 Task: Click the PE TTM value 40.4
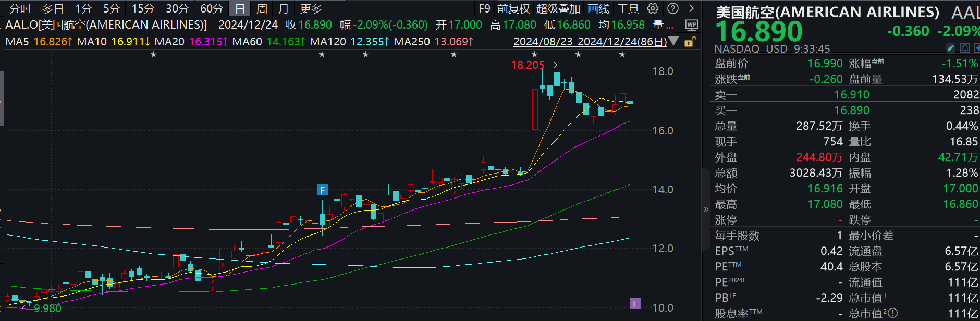pos(831,267)
